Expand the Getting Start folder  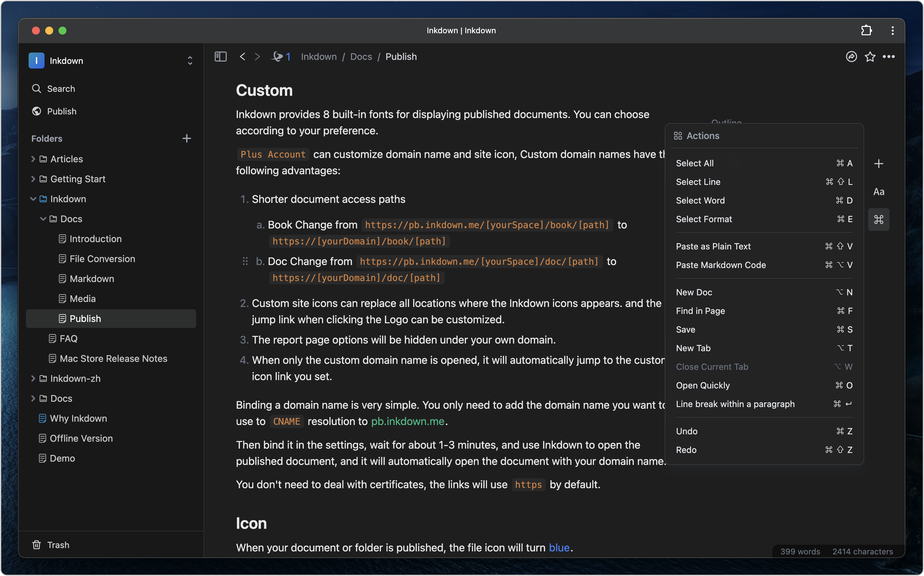point(33,179)
